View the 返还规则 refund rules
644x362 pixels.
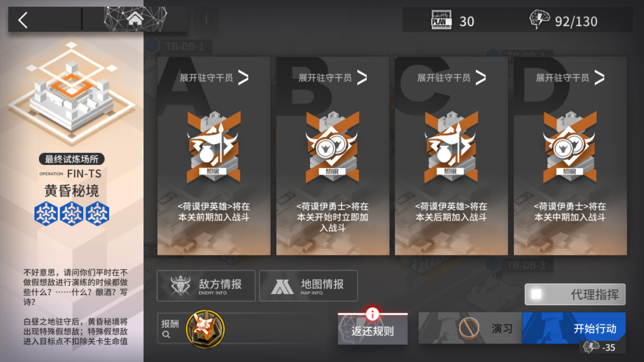[x=373, y=329]
